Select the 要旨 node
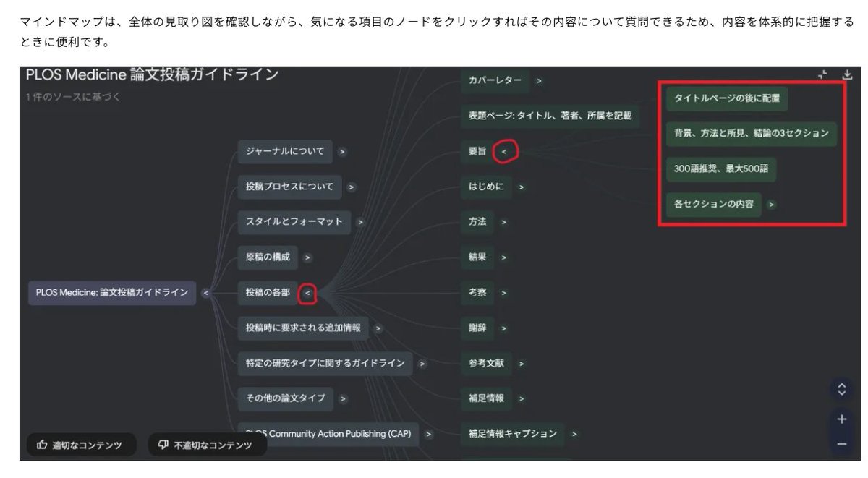Viewport: 868px width, 478px height. (x=477, y=152)
